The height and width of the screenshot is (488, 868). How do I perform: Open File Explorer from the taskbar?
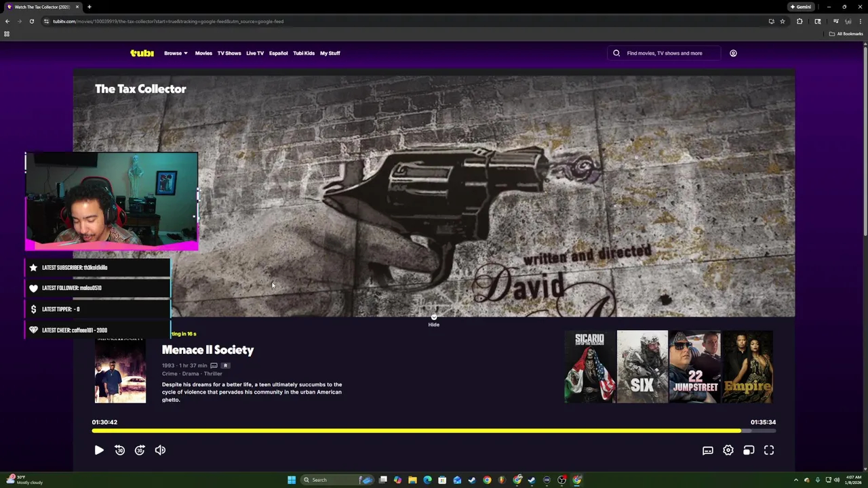click(x=412, y=480)
